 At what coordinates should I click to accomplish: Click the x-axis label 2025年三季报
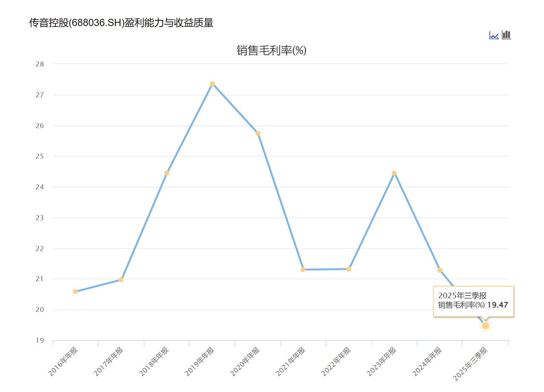(x=470, y=364)
